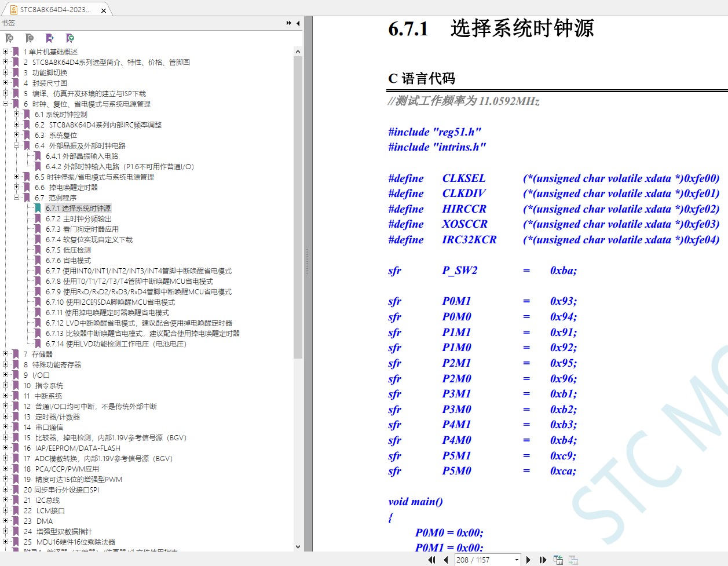Click the 书签 panel title
The width and height of the screenshot is (728, 566).
tap(8, 23)
